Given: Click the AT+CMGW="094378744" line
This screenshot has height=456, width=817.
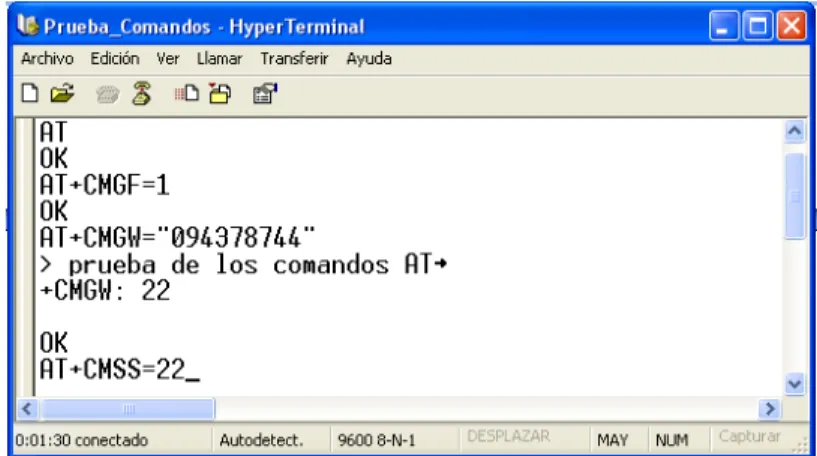Looking at the screenshot, I should click(x=178, y=238).
